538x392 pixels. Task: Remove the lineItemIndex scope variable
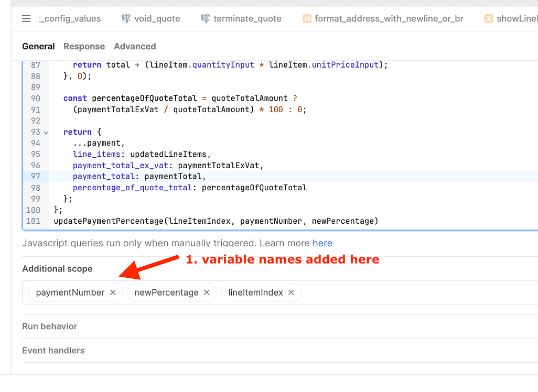[x=291, y=293]
